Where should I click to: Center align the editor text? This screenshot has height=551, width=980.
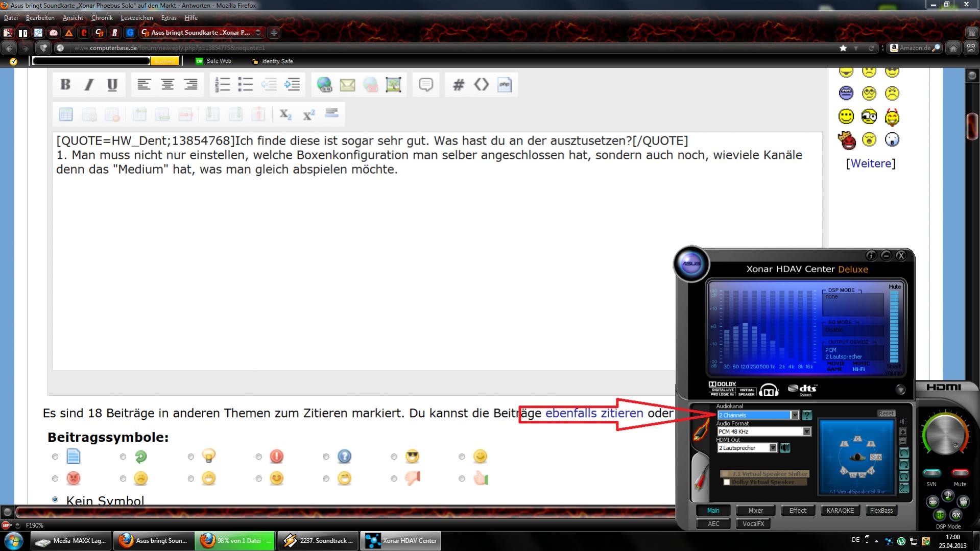click(x=168, y=84)
